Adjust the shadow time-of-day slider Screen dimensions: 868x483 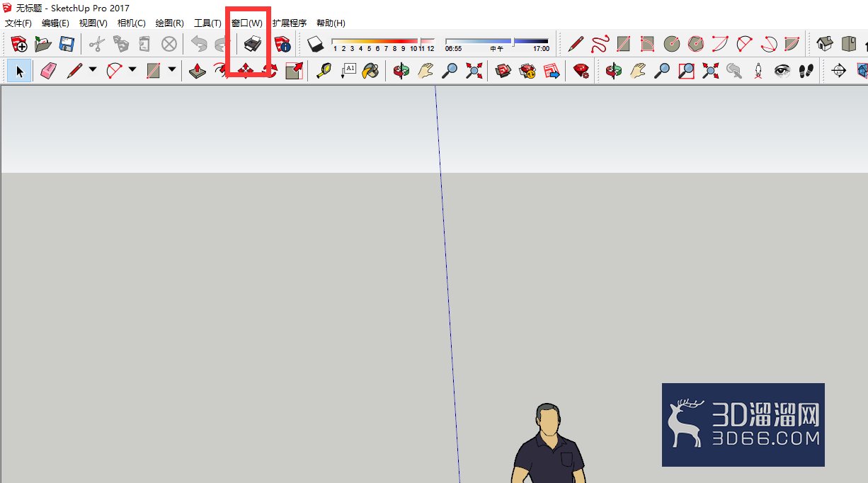[x=497, y=41]
